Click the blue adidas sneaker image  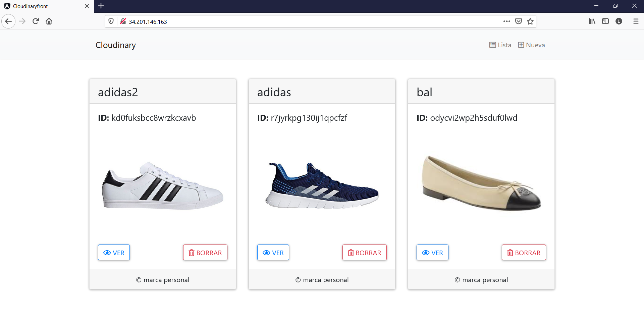[322, 185]
